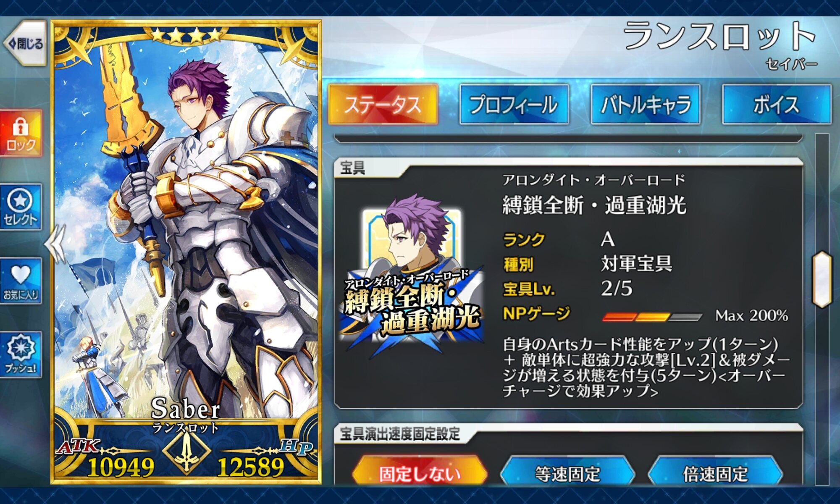Click the NP gauge bar
The height and width of the screenshot is (504, 840).
pos(652,317)
